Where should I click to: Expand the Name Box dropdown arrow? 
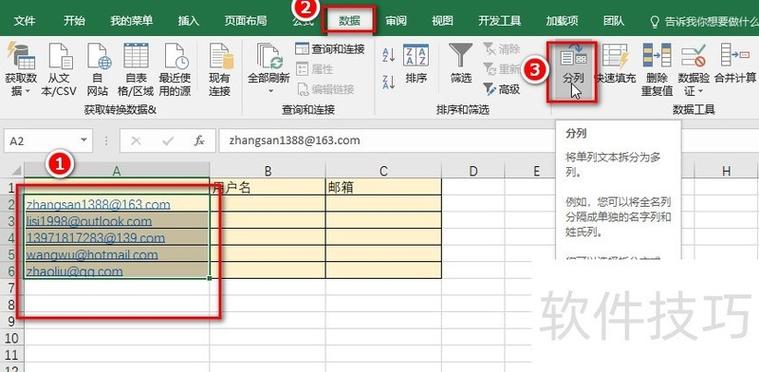84,140
